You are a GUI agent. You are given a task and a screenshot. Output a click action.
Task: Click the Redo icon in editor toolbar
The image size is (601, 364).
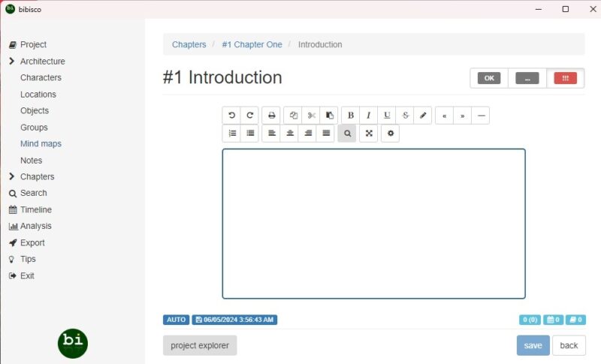pyautogui.click(x=250, y=116)
